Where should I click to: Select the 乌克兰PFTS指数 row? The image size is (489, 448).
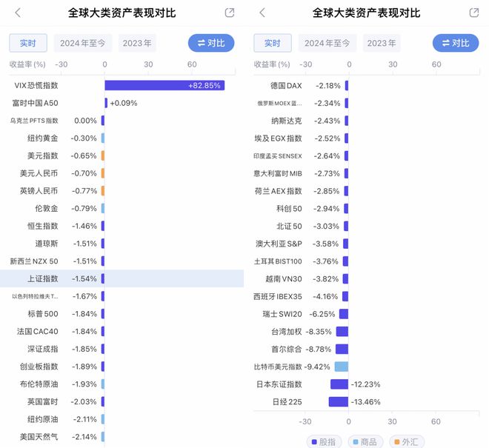122,121
